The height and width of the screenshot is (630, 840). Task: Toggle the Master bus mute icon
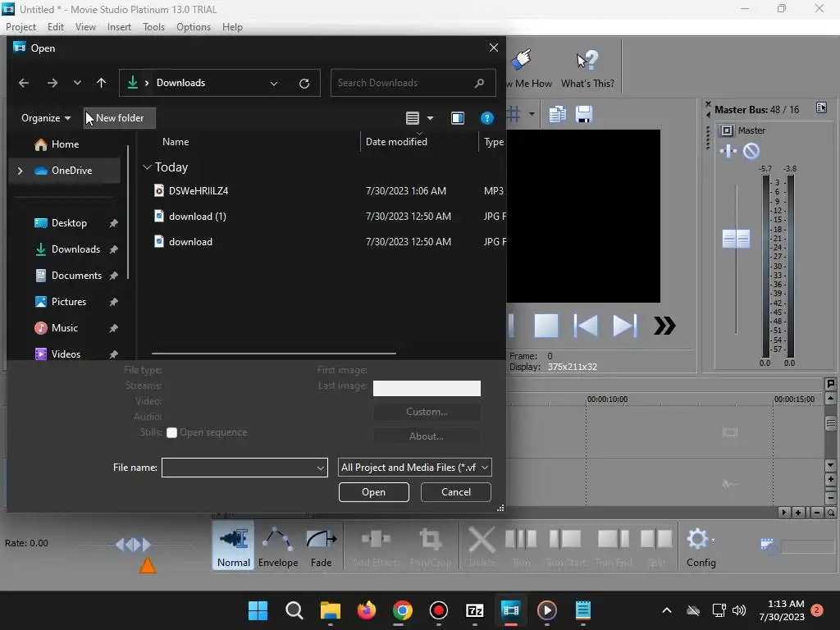pyautogui.click(x=751, y=151)
